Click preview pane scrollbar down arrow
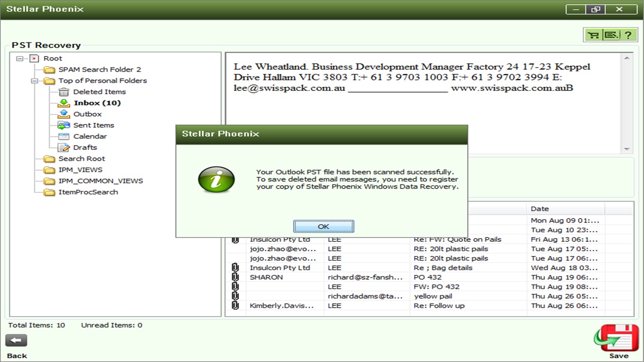Screen dimensions: 644x362 coord(627,148)
